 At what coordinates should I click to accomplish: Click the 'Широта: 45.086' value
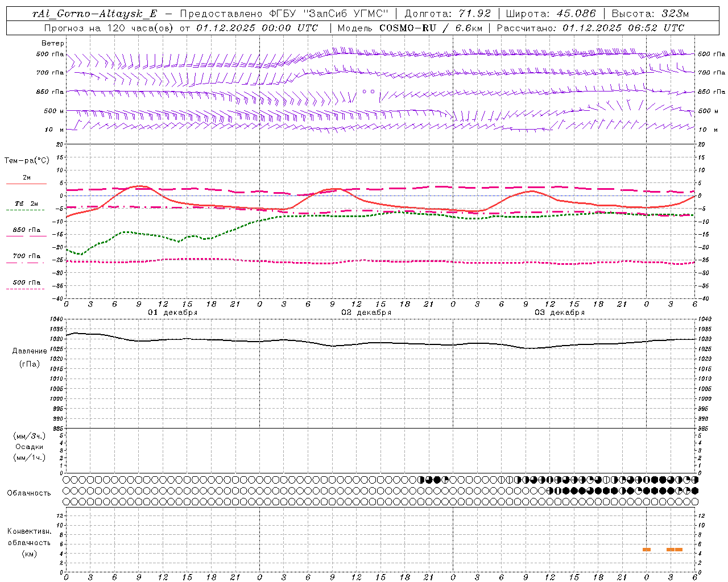tap(552, 14)
